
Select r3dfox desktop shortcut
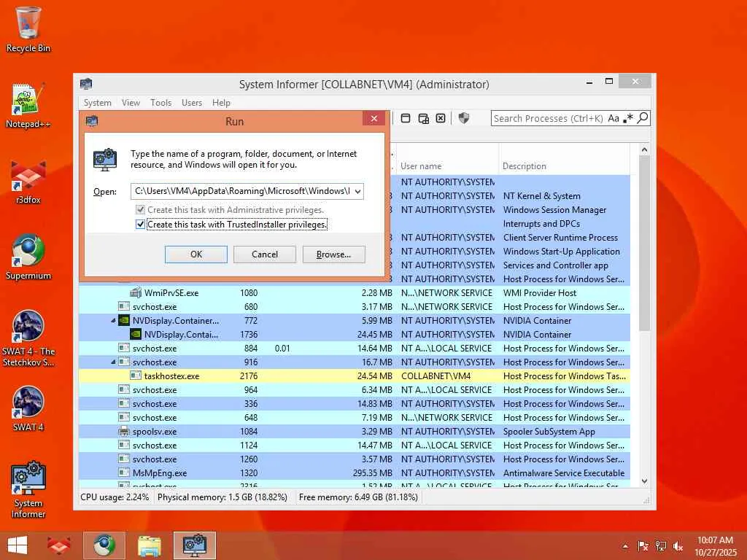tap(28, 182)
